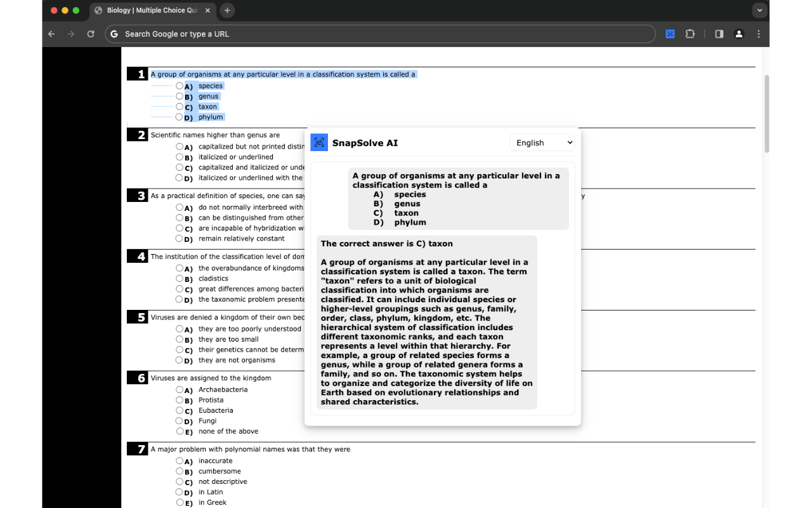Navigate back with the back arrow
The image size is (812, 508).
(51, 34)
